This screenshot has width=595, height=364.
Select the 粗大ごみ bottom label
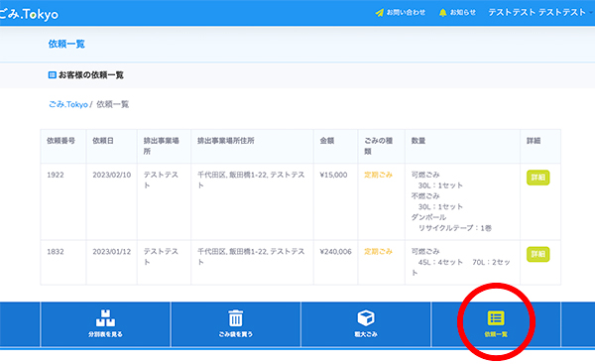(x=366, y=334)
